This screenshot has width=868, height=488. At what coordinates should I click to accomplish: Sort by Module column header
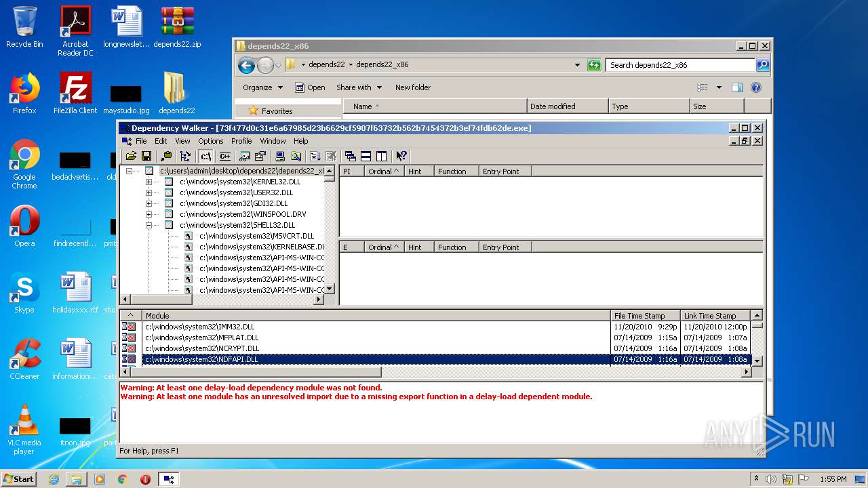click(376, 315)
